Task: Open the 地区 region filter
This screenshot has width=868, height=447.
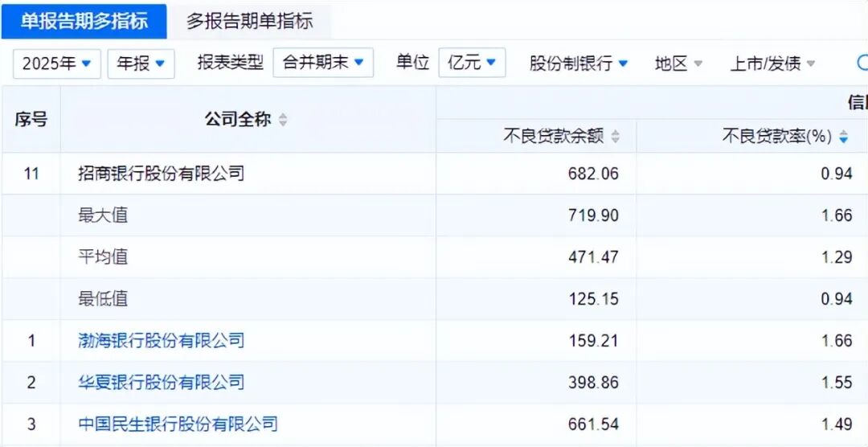Action: point(678,64)
